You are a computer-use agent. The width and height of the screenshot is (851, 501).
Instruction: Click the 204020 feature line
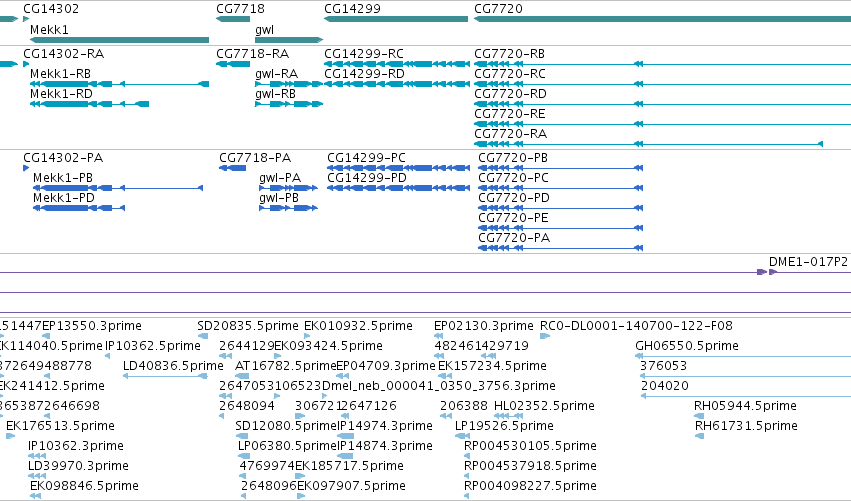click(746, 396)
